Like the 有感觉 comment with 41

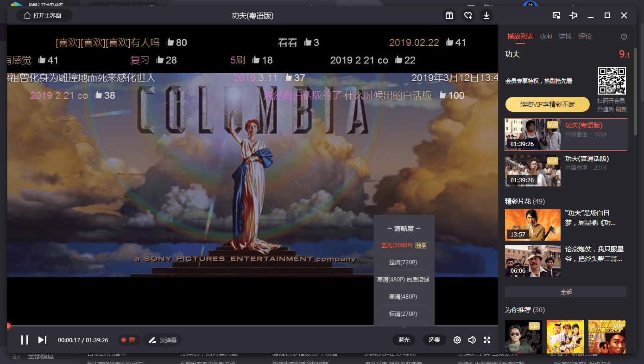click(42, 60)
